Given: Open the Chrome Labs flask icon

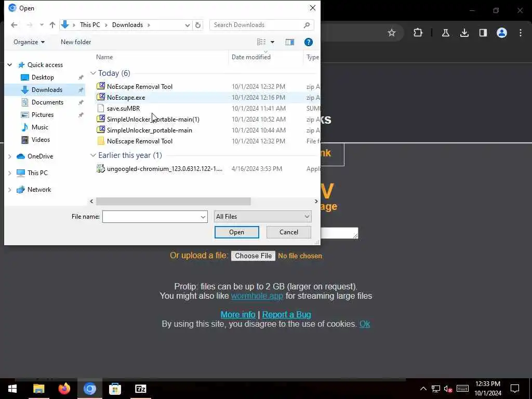Looking at the screenshot, I should click(x=445, y=33).
